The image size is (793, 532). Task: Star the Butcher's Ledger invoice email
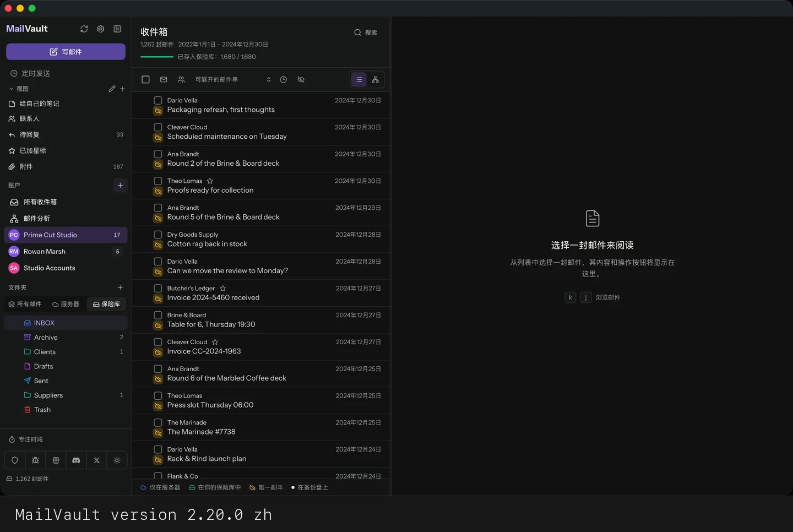(222, 288)
